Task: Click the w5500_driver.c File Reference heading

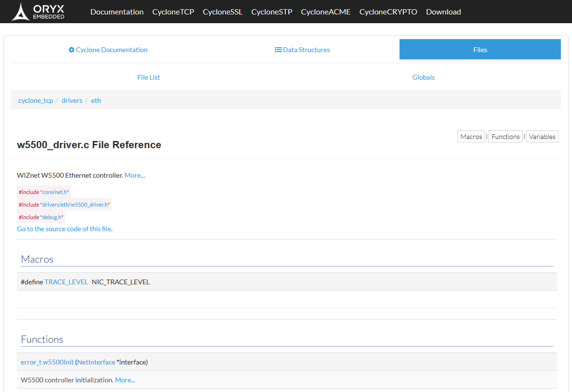Action: (x=89, y=145)
